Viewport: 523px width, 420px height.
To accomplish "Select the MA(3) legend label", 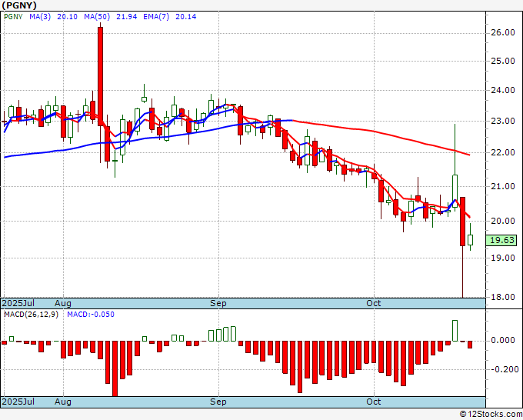I will click(40, 17).
